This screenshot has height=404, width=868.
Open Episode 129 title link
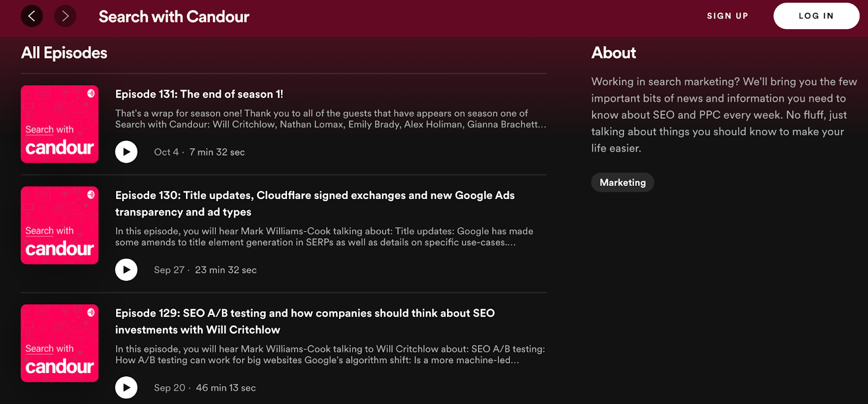tap(305, 321)
